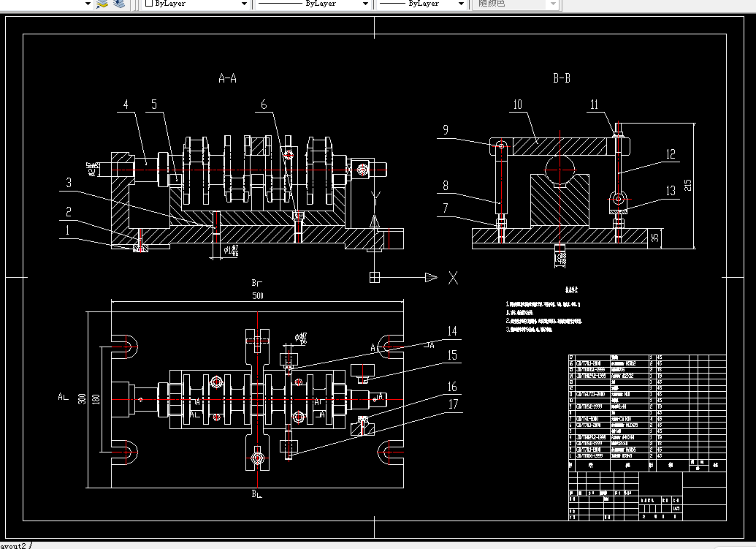Select part callout number 7
756x549 pixels.
click(x=446, y=208)
